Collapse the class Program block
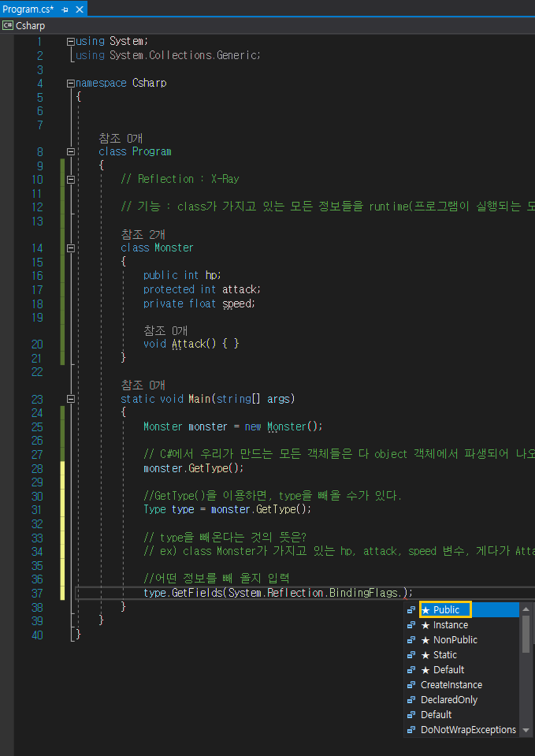 [71, 151]
